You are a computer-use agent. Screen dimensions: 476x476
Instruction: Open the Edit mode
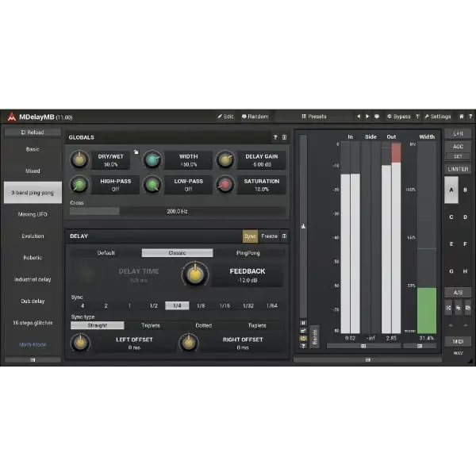click(226, 117)
